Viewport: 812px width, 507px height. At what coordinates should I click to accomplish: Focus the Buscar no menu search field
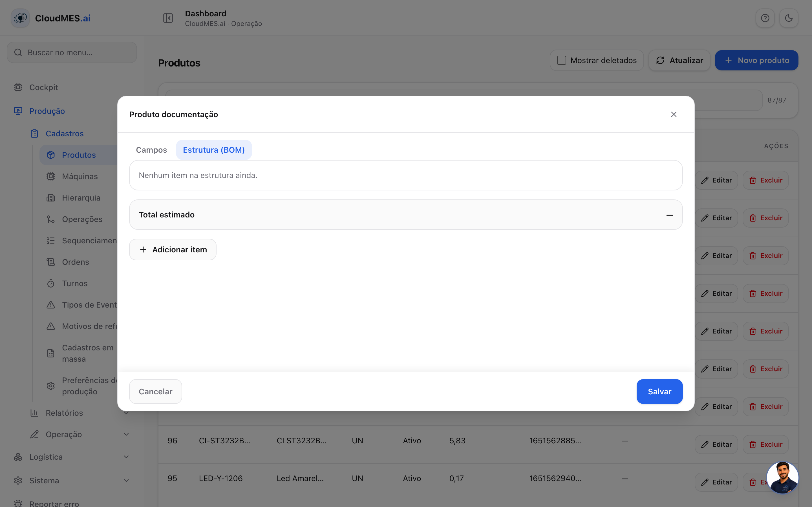pyautogui.click(x=72, y=52)
